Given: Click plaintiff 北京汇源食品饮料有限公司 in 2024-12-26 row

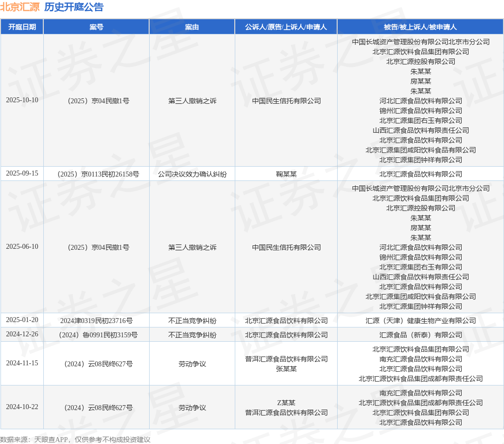Looking at the screenshot, I should 286,335.
